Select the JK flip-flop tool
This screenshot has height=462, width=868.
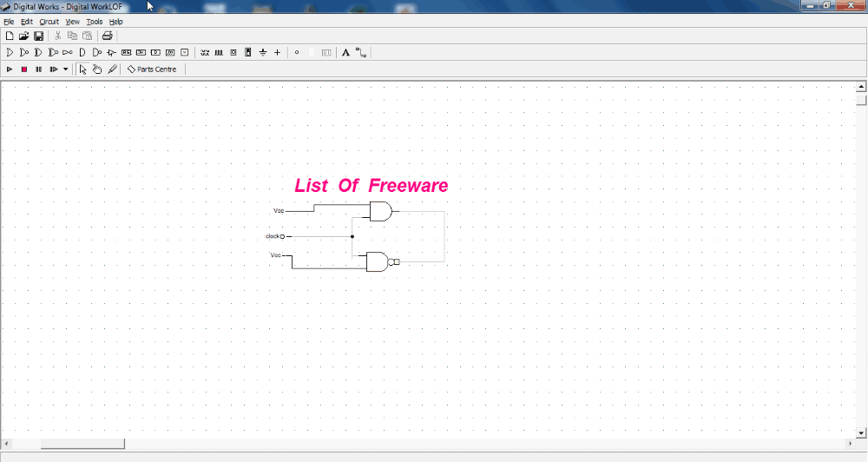141,53
